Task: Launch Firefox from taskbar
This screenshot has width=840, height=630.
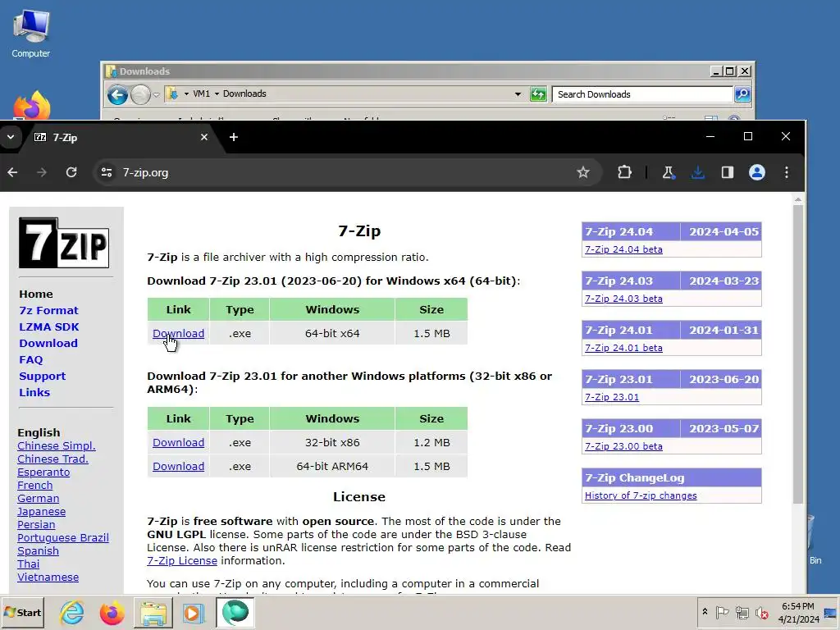Action: coord(112,612)
